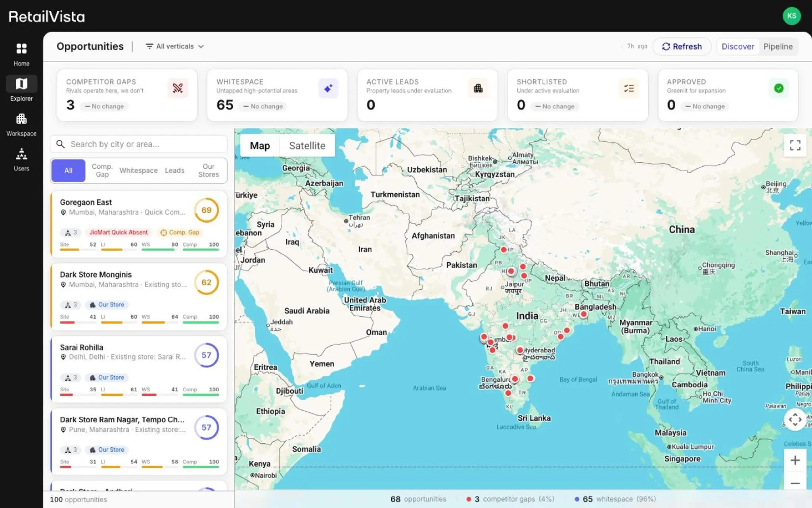Click the red map marker near Bengaluru
812x508 pixels.
point(515,379)
